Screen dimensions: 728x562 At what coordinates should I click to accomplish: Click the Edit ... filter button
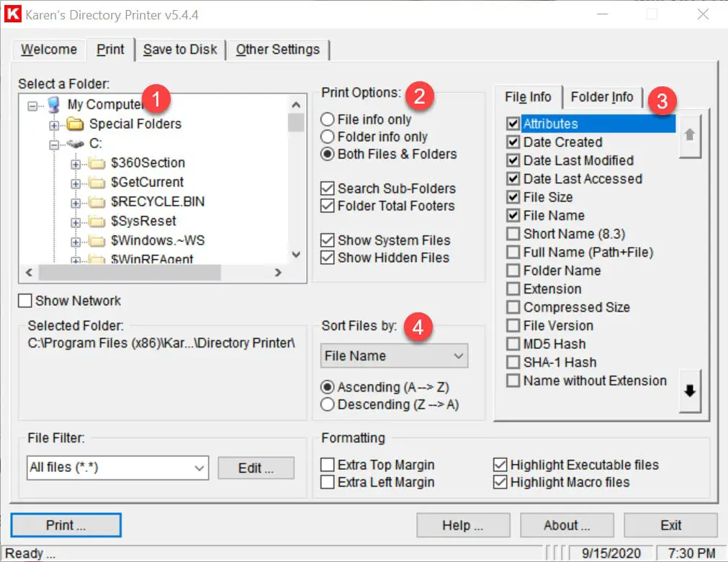(256, 468)
